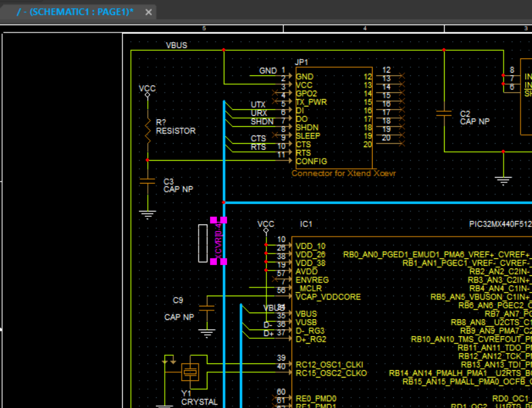Close the SCHEMATIC1 : PAGE1 tab
532x408 pixels.
[148, 12]
